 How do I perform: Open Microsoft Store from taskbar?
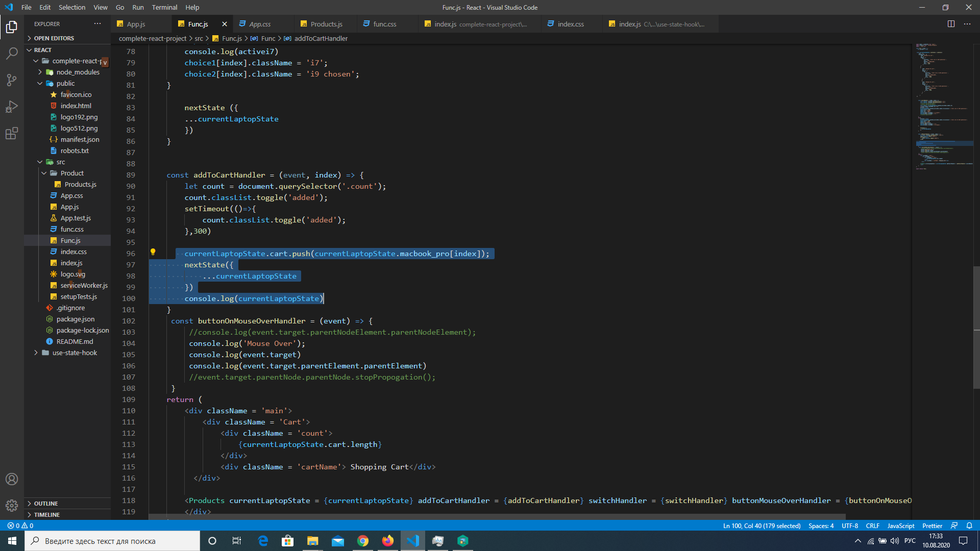pyautogui.click(x=288, y=541)
